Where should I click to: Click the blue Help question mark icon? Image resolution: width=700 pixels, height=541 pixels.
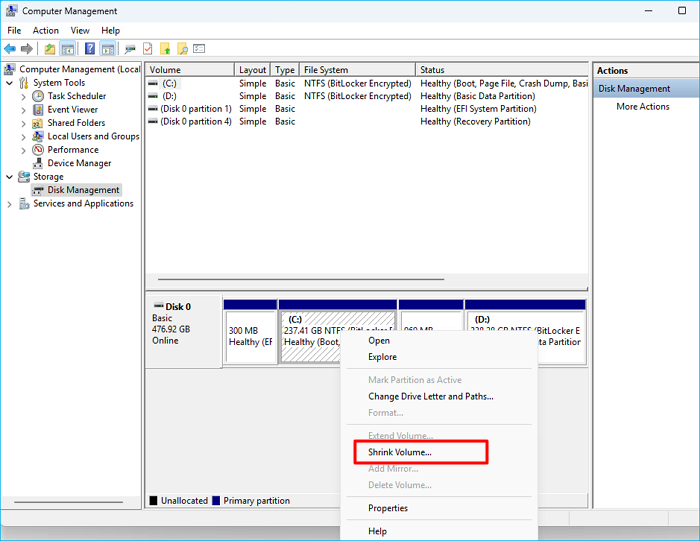[90, 49]
